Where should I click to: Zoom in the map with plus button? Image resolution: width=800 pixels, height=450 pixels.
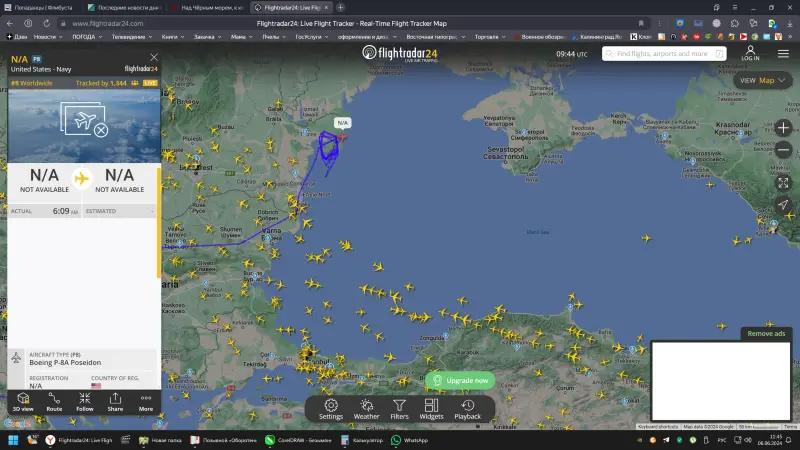(783, 128)
